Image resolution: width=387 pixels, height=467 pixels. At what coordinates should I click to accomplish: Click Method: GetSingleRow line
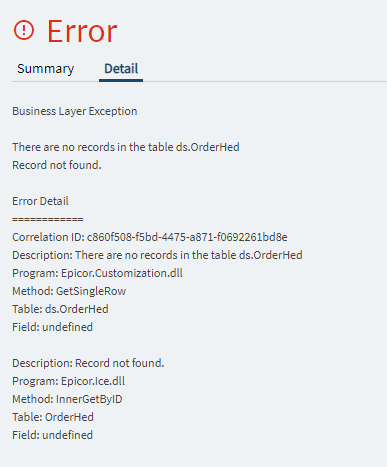pyautogui.click(x=69, y=291)
